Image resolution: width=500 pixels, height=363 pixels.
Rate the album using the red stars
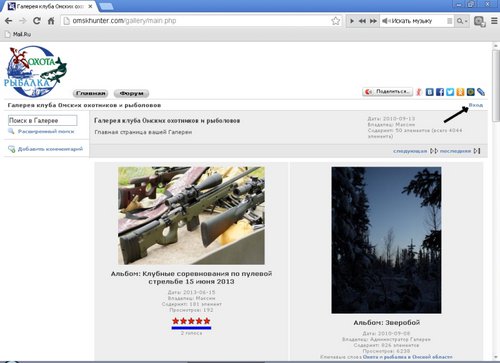pos(191,321)
